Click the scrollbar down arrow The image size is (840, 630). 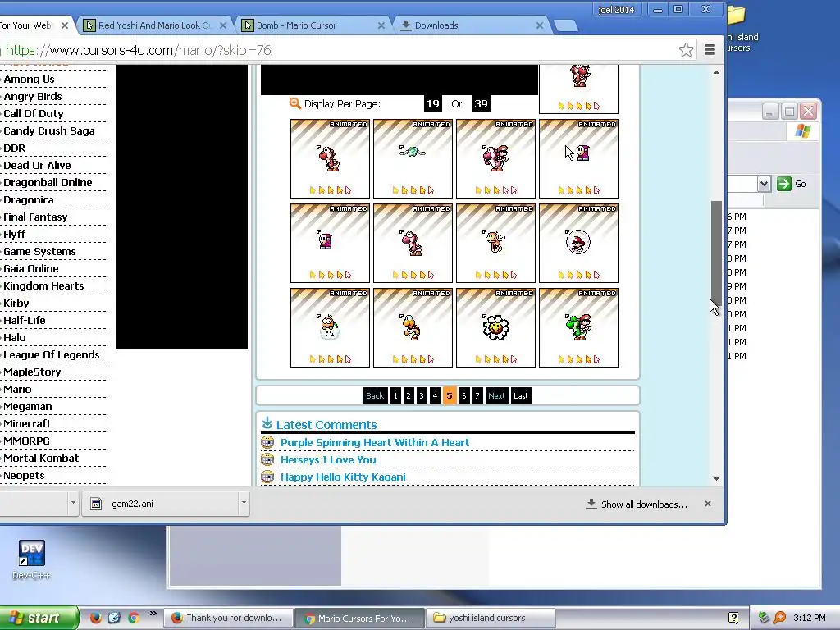point(716,479)
